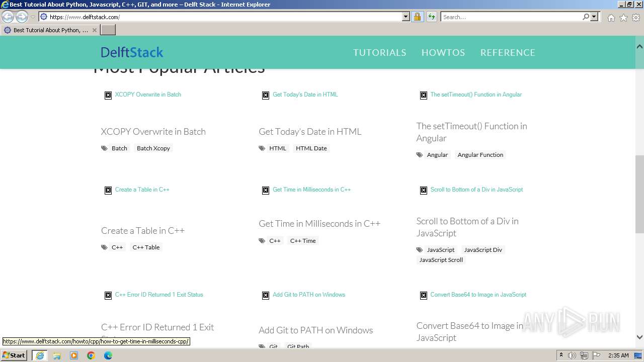
Task: Open Create a Table in C++ title
Action: tap(143, 230)
